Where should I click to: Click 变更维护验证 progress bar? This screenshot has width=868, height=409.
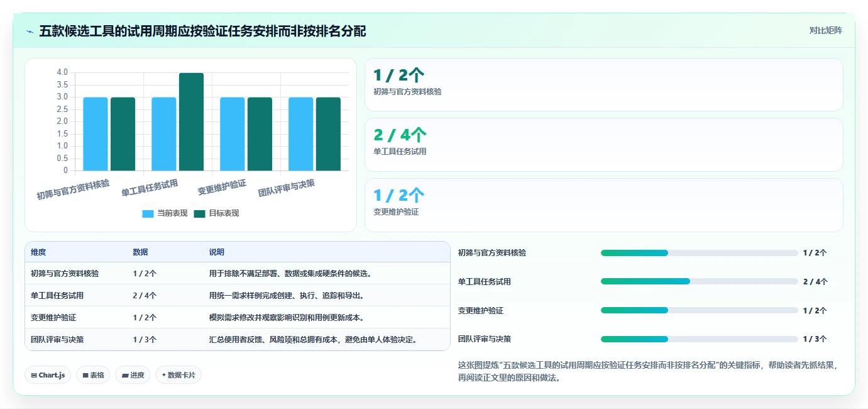699,310
